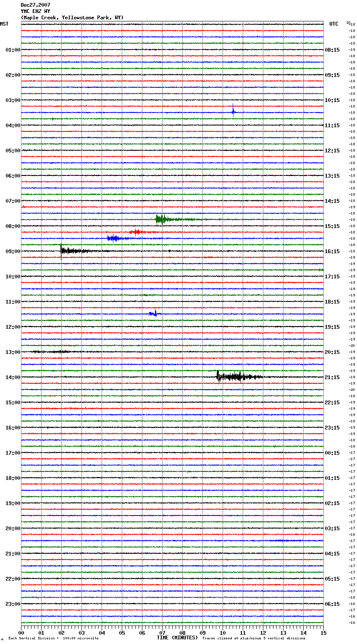Click the 14 minute tick on the bottom axis
357x644 pixels.
tap(303, 633)
